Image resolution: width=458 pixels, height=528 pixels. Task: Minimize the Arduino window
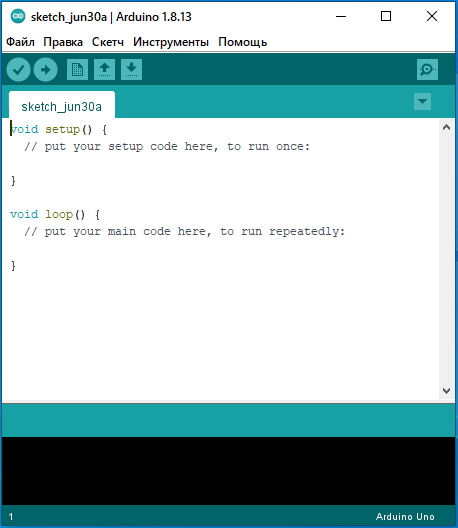pos(341,16)
